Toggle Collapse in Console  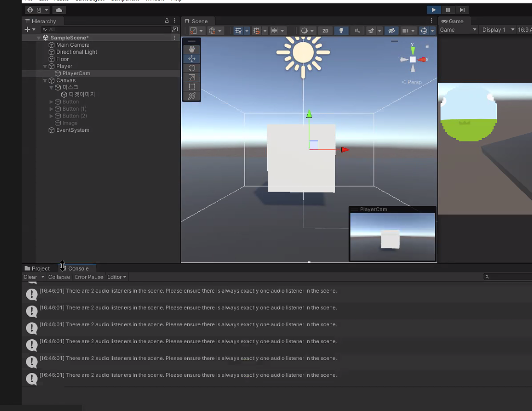[59, 277]
